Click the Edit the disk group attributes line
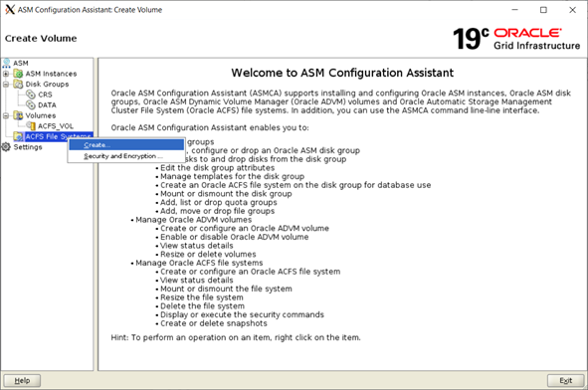Screen dimensions: 588x390 tap(217, 168)
